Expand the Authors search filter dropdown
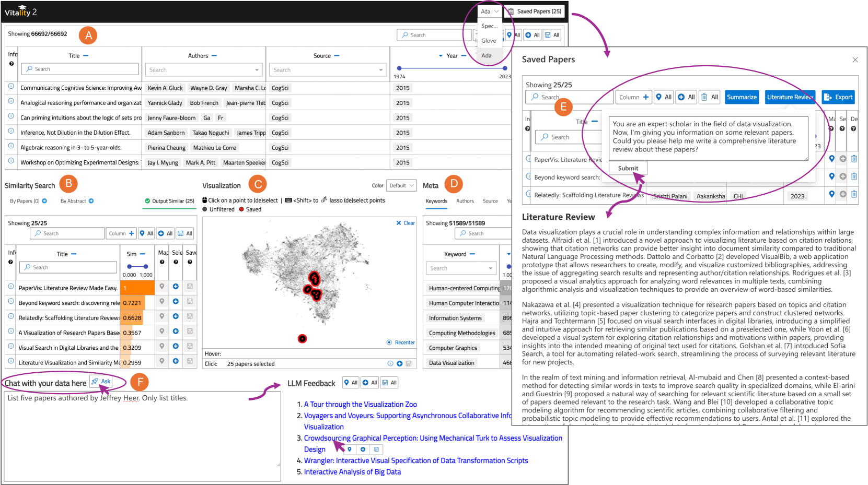Image resolution: width=868 pixels, height=485 pixels. pyautogui.click(x=257, y=70)
